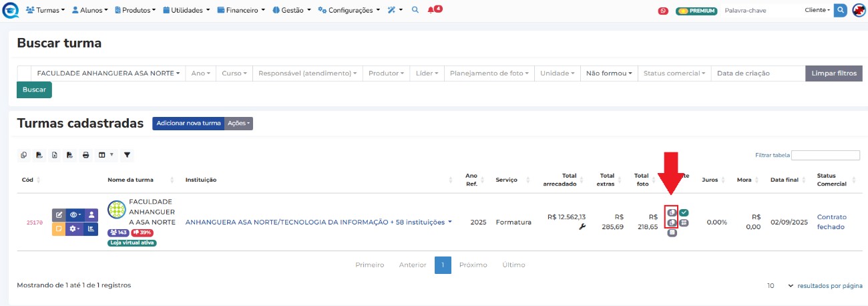Click the magnifier search icon in navbar
Viewport: 868px width, 306px height.
pyautogui.click(x=415, y=10)
